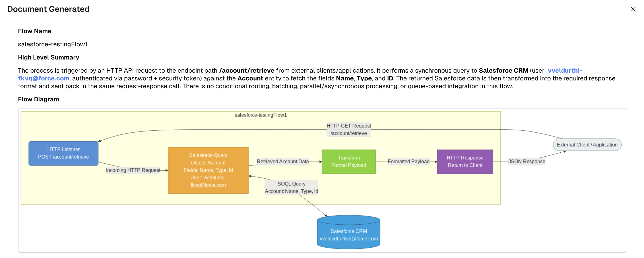Click the salesforce-testingFlow1 flow name text

pos(52,44)
